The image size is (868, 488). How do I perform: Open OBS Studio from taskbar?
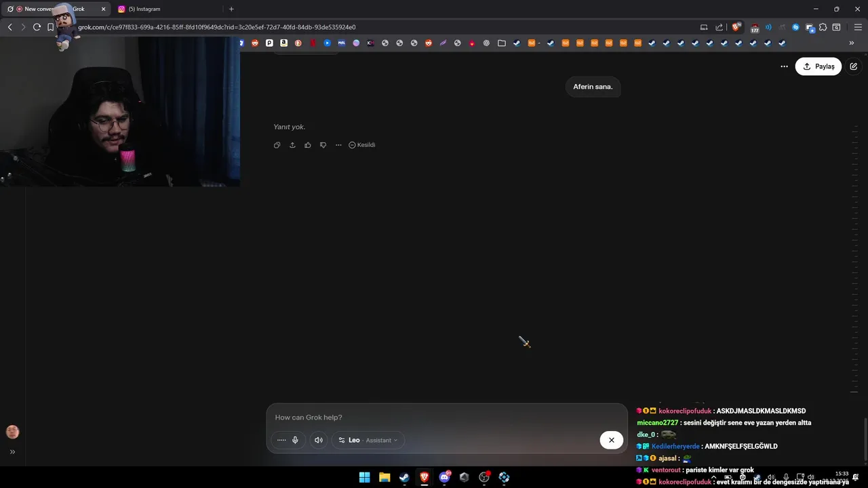[x=484, y=477]
